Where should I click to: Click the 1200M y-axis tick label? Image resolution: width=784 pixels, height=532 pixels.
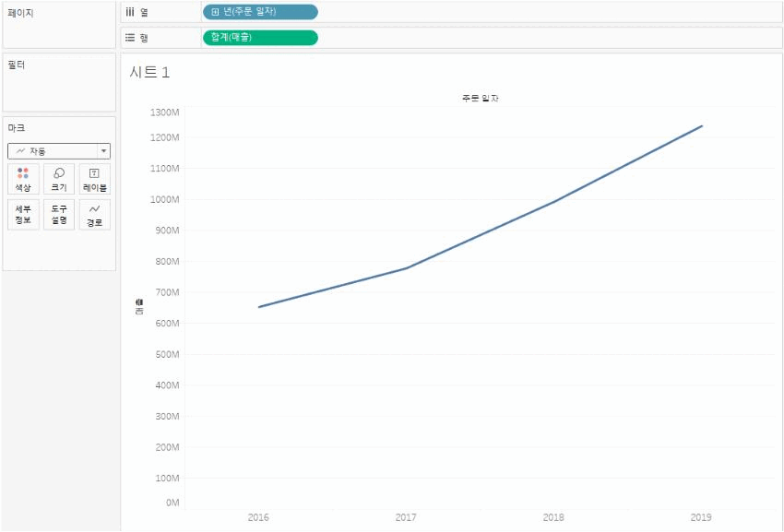tap(164, 137)
